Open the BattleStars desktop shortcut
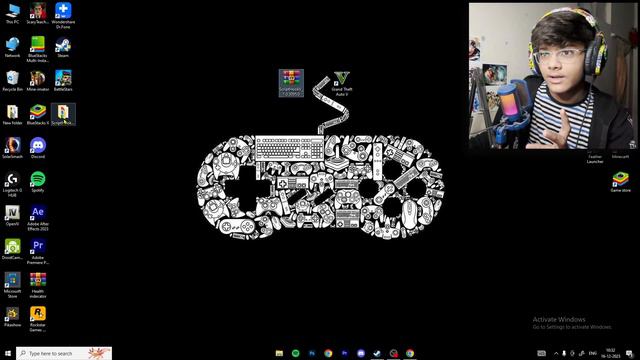Image resolution: width=640 pixels, height=360 pixels. [x=63, y=81]
